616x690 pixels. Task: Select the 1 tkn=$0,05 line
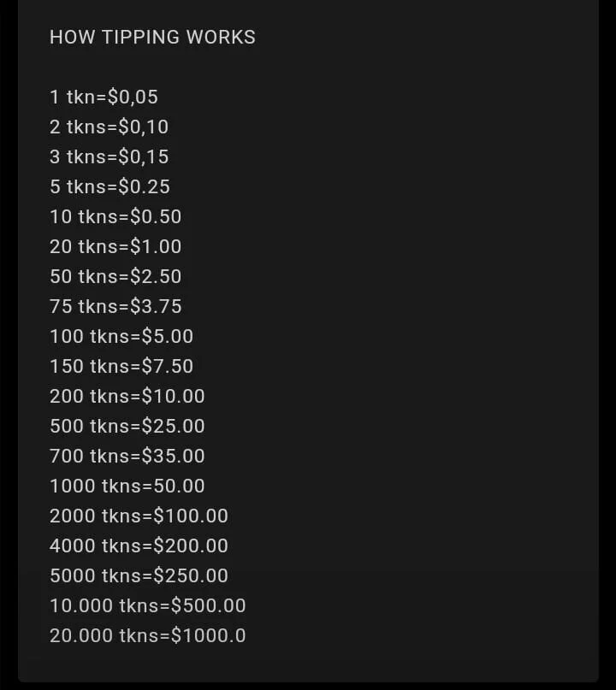tap(104, 97)
